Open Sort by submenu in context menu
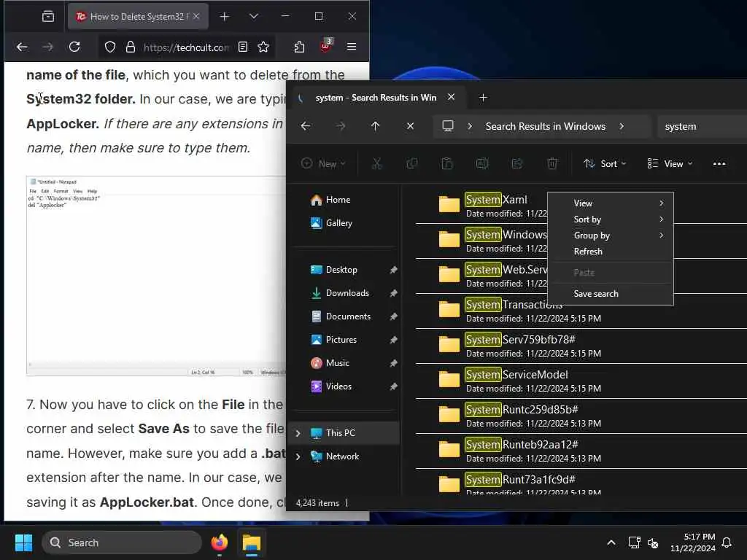Viewport: 747px width, 560px height. click(x=611, y=219)
